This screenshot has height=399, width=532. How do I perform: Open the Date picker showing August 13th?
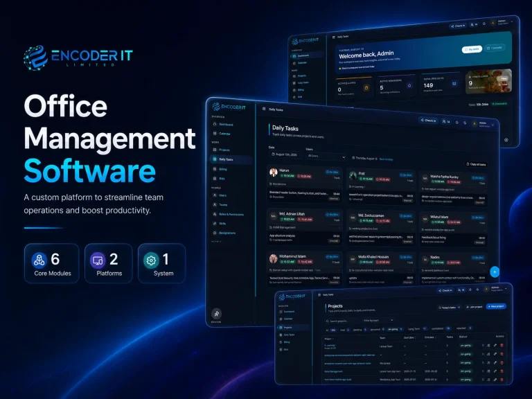pyautogui.click(x=284, y=154)
